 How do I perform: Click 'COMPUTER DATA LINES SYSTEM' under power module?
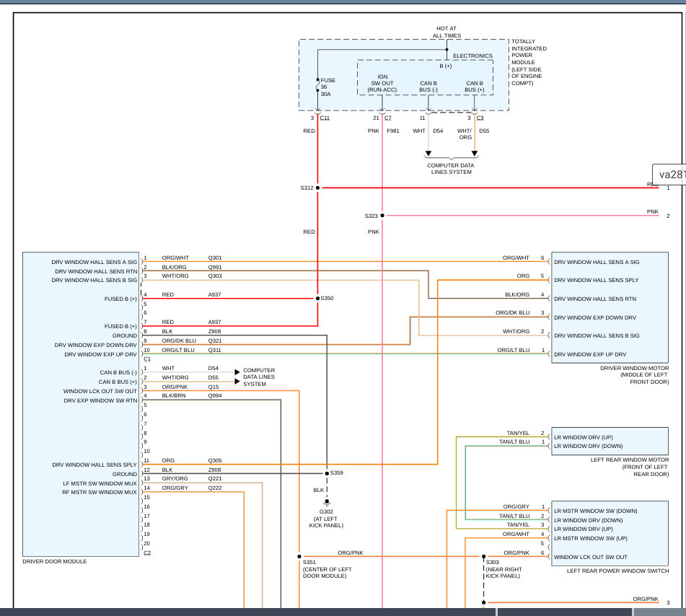tap(451, 169)
